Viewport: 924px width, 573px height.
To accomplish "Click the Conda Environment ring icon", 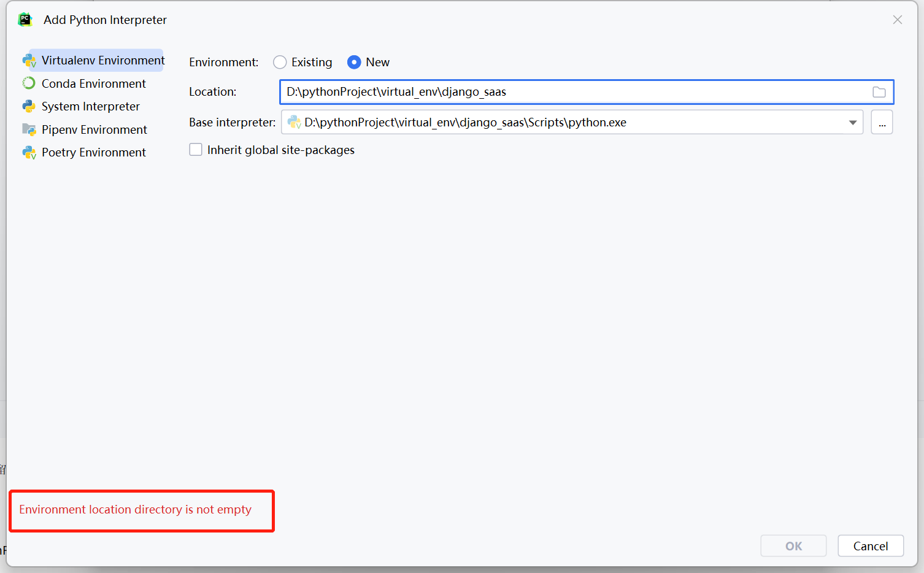I will coord(29,83).
